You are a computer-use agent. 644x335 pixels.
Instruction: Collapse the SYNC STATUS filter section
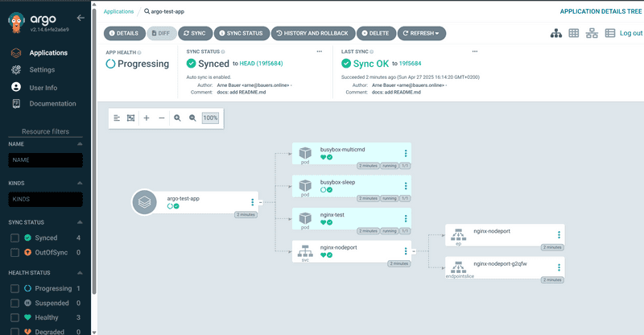tap(80, 222)
